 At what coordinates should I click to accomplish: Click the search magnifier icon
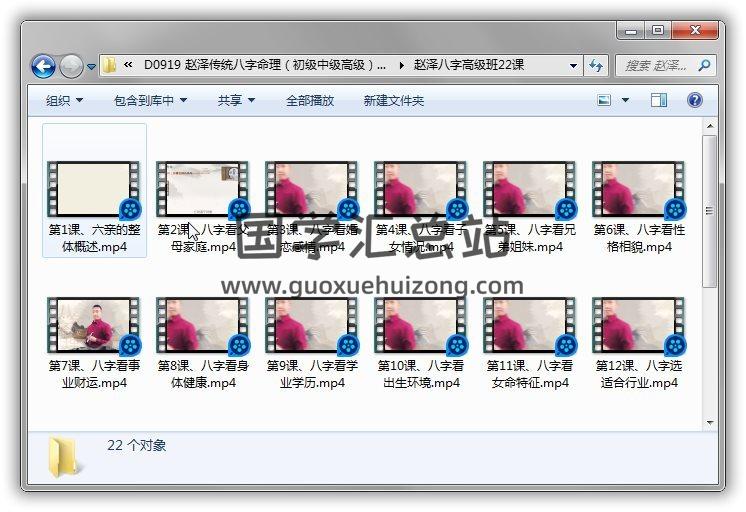[704, 65]
